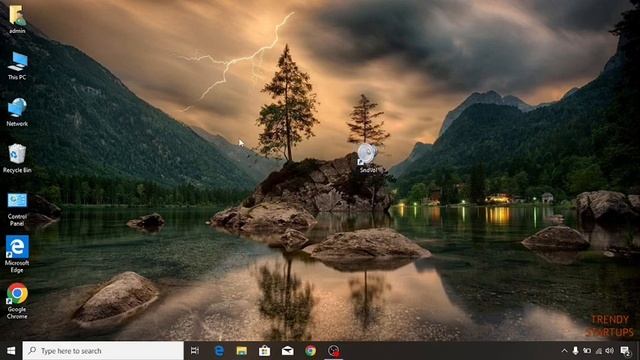The height and width of the screenshot is (360, 640).
Task: Click the battery status tray icon
Action: (587, 351)
